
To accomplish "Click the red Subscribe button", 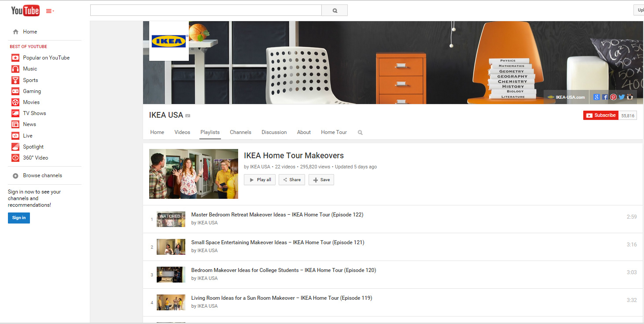I will (x=601, y=115).
